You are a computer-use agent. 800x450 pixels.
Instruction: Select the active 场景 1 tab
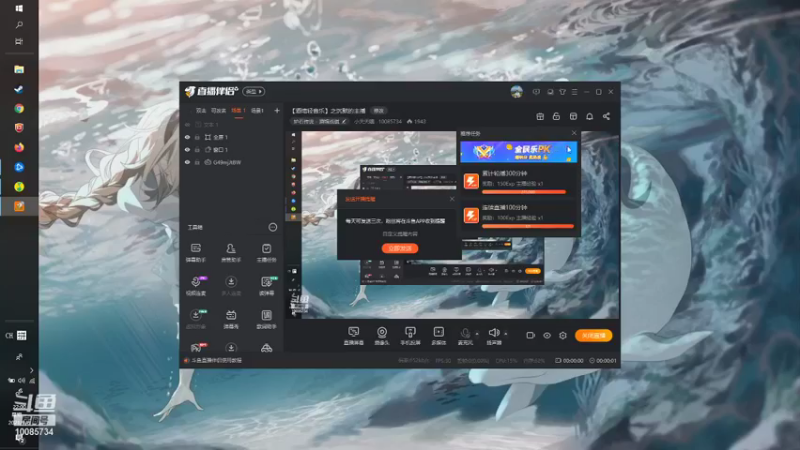coord(238,111)
